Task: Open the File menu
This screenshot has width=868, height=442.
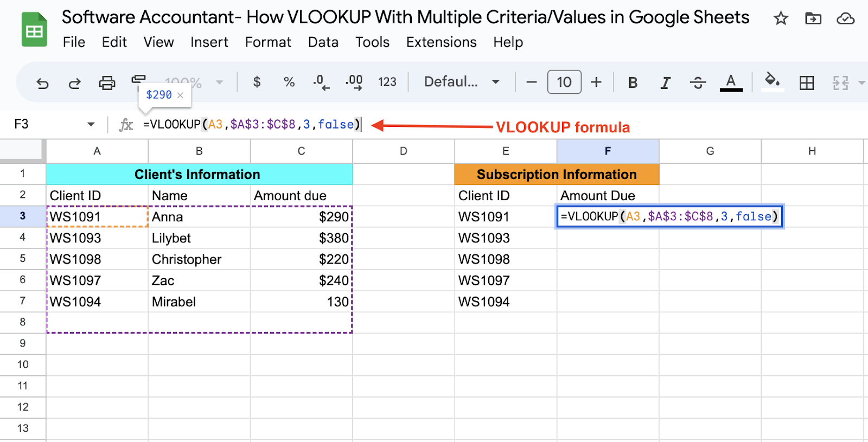Action: [74, 42]
